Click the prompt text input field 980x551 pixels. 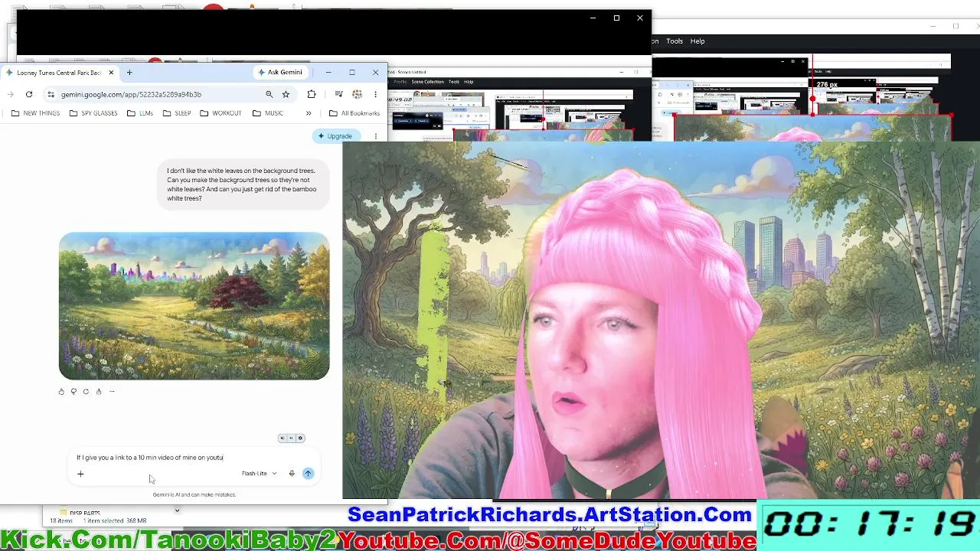tap(194, 458)
